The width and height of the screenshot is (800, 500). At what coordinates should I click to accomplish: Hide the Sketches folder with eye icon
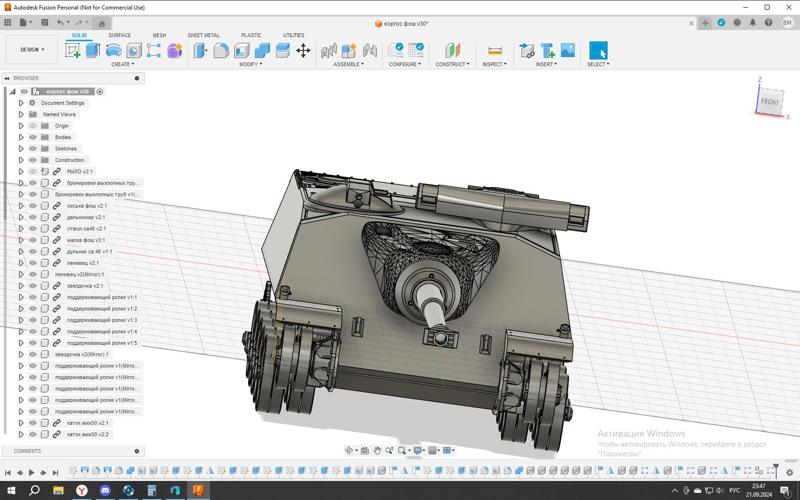point(32,149)
